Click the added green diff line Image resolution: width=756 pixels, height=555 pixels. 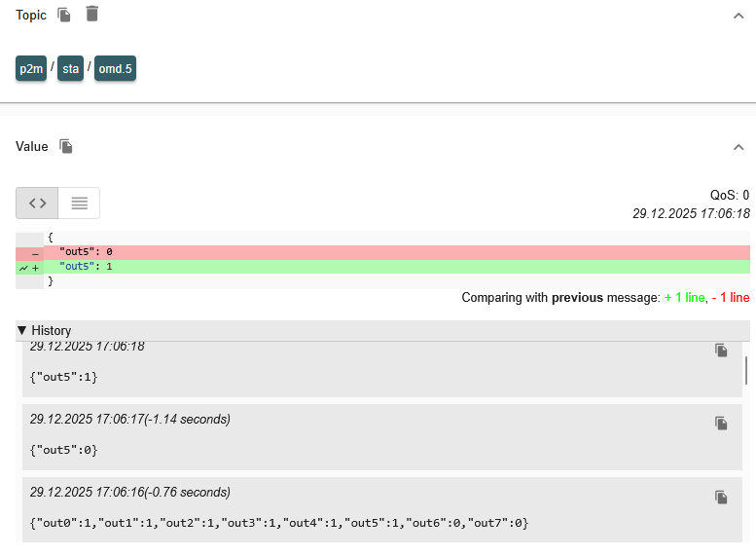[x=389, y=267]
